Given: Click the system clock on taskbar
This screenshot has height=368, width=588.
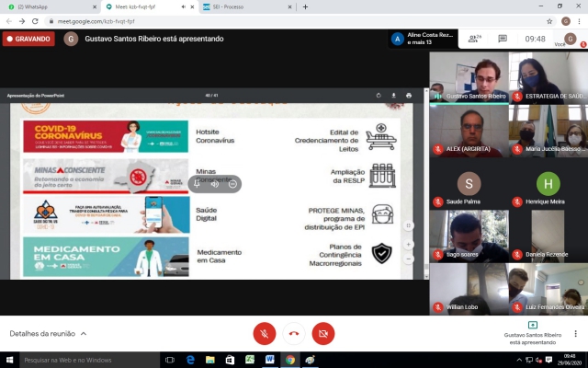Looking at the screenshot, I should pyautogui.click(x=570, y=360).
